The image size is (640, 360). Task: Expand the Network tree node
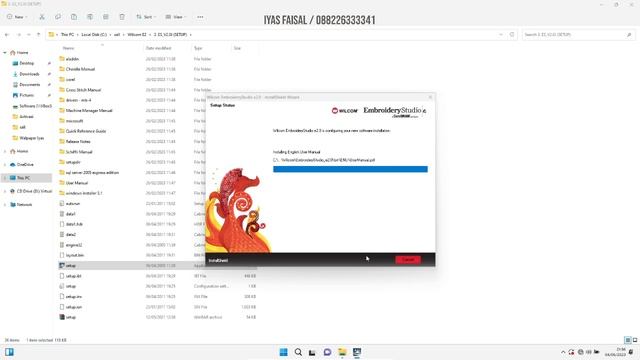[5, 204]
